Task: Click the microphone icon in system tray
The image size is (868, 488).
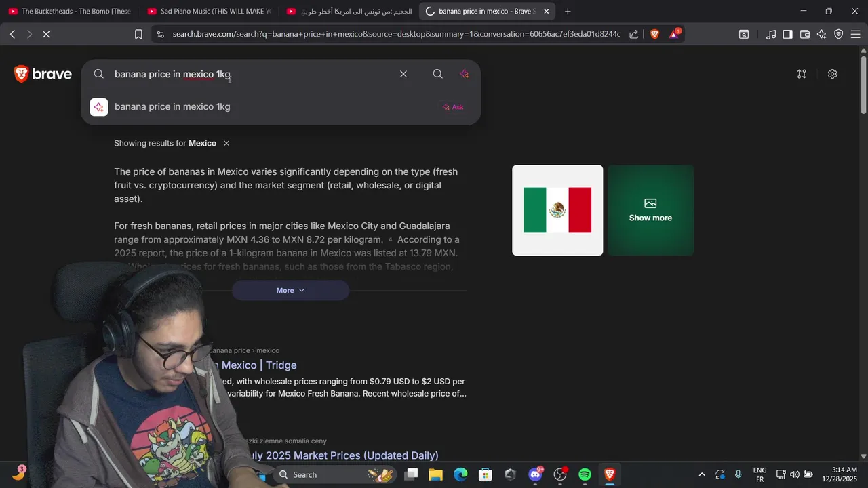Action: 738,474
